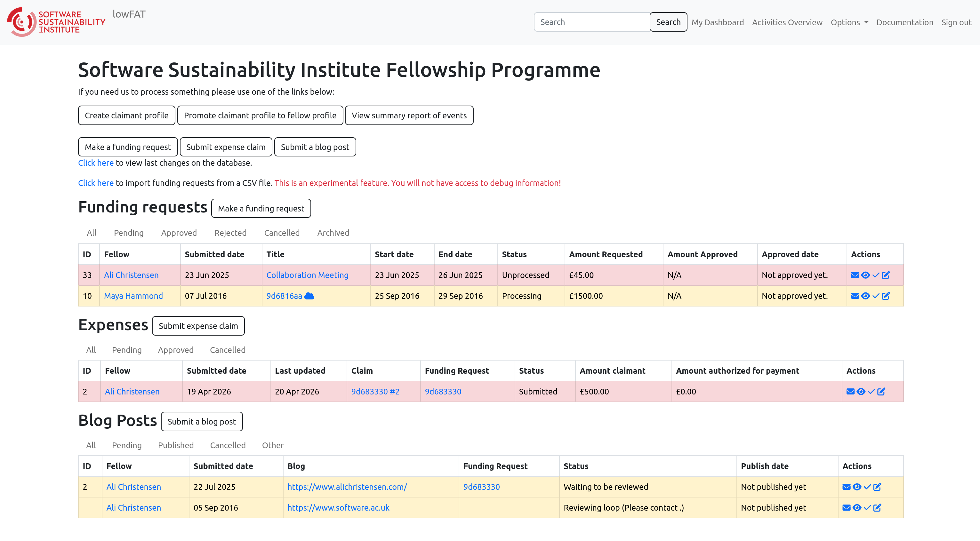Click Promote claimant profile to fellow profile
The width and height of the screenshot is (980, 541).
coord(260,115)
